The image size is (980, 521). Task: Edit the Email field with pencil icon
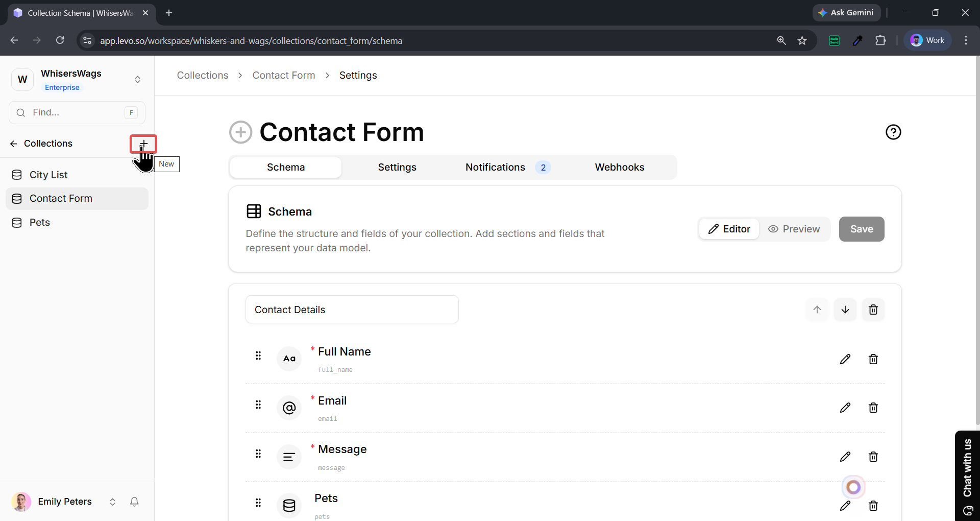845,408
